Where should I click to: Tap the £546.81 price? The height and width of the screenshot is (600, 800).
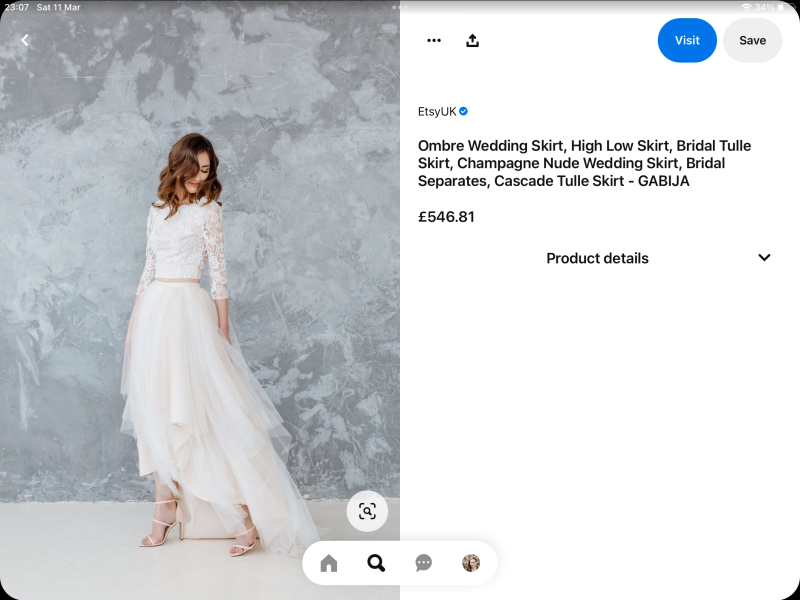coord(446,217)
